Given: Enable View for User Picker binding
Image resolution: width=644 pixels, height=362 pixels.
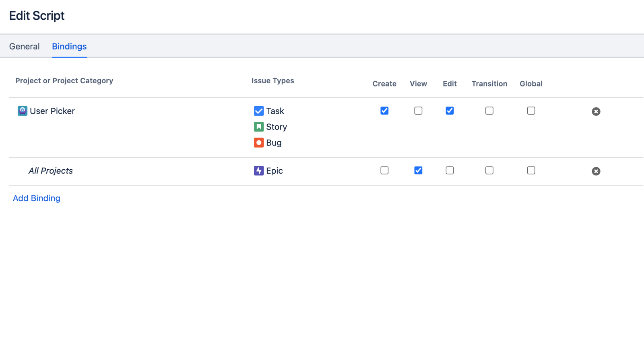Looking at the screenshot, I should click(418, 111).
